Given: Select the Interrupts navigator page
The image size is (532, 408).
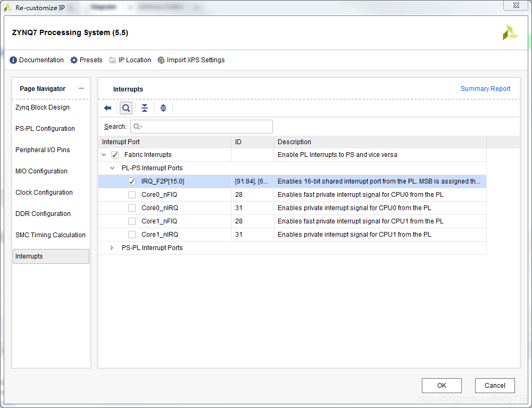Looking at the screenshot, I should point(51,256).
